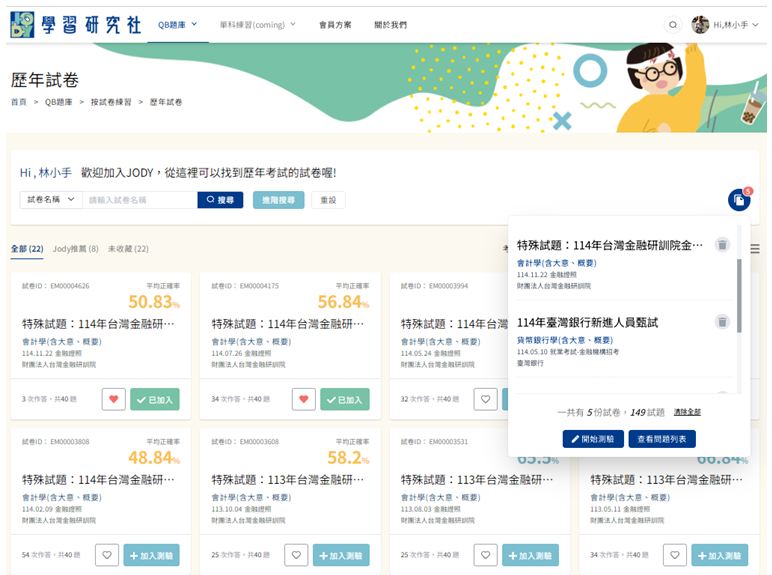Toggle favorite heart on exam EM00004175

point(303,399)
